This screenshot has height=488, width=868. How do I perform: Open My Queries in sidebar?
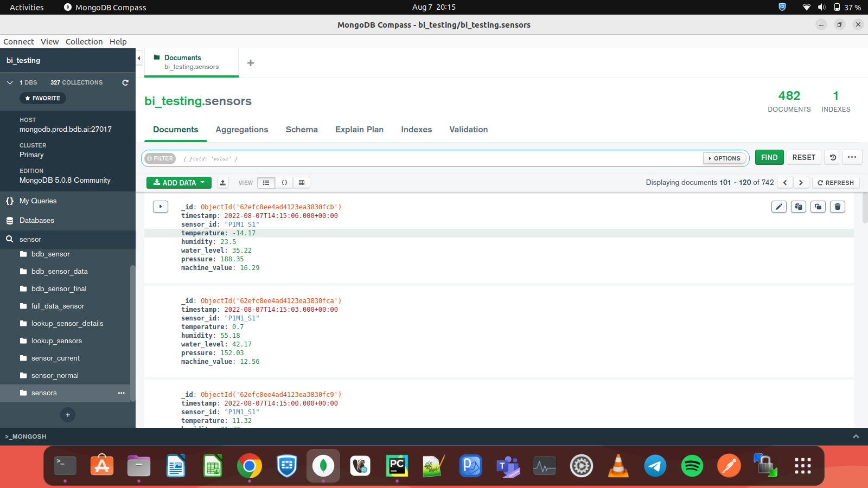[38, 201]
